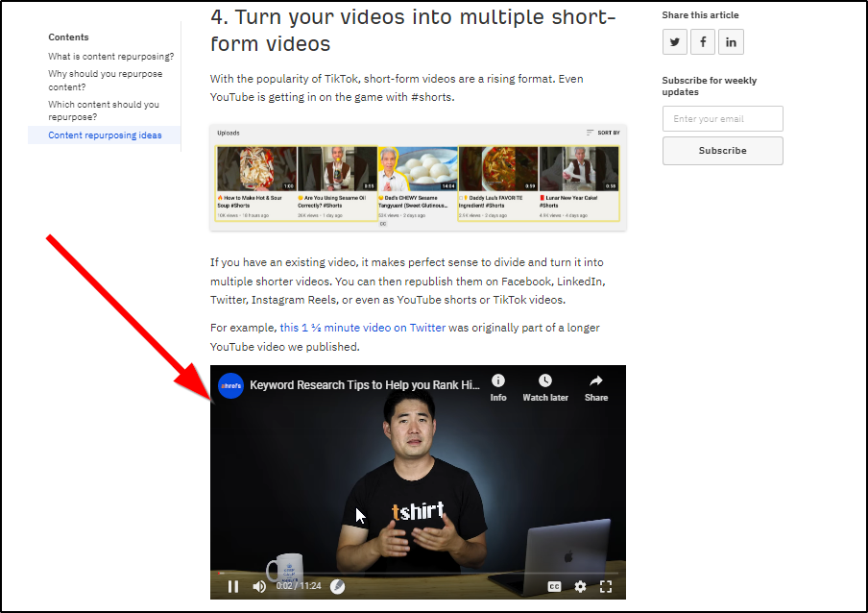Click Subscribe for weekly updates text
The image size is (868, 613).
coord(710,86)
